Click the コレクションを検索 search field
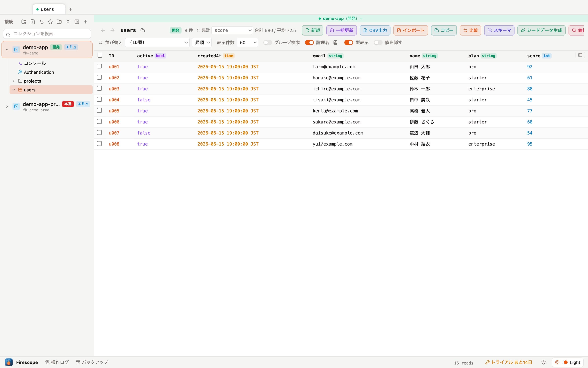 pos(47,34)
